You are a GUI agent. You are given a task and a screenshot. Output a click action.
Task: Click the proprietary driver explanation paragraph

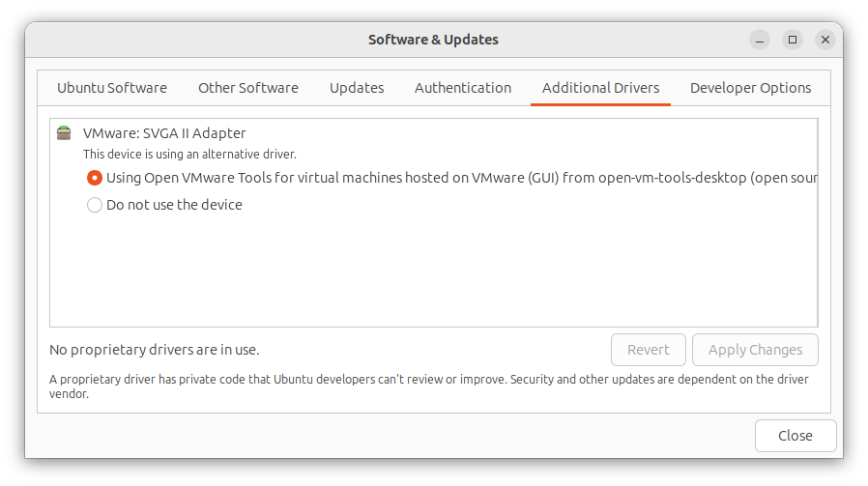[429, 386]
